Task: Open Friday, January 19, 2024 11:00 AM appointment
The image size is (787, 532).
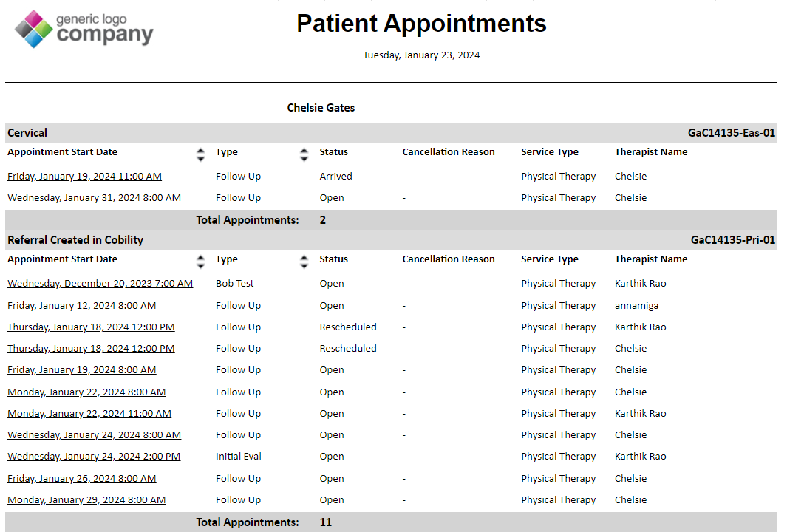Action: [x=84, y=177]
